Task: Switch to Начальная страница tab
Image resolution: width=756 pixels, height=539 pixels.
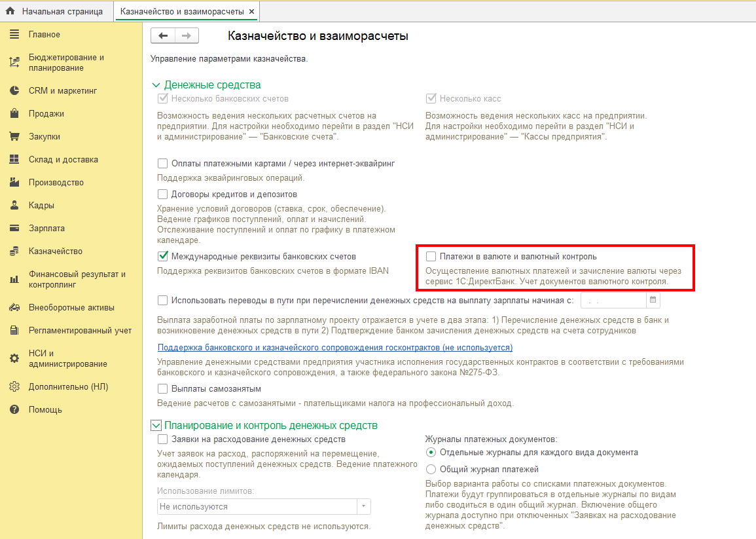Action: 57,11
